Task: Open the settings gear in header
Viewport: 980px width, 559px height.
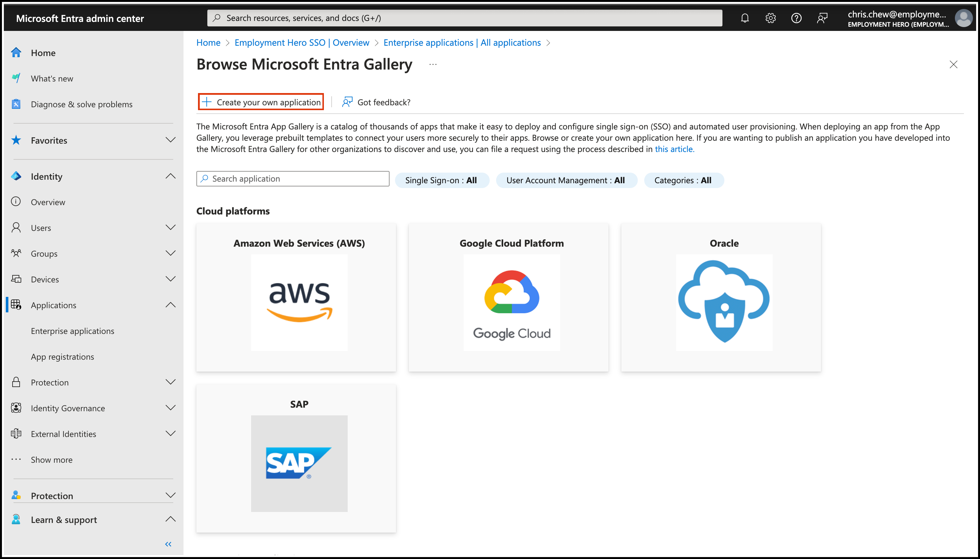Action: point(770,18)
